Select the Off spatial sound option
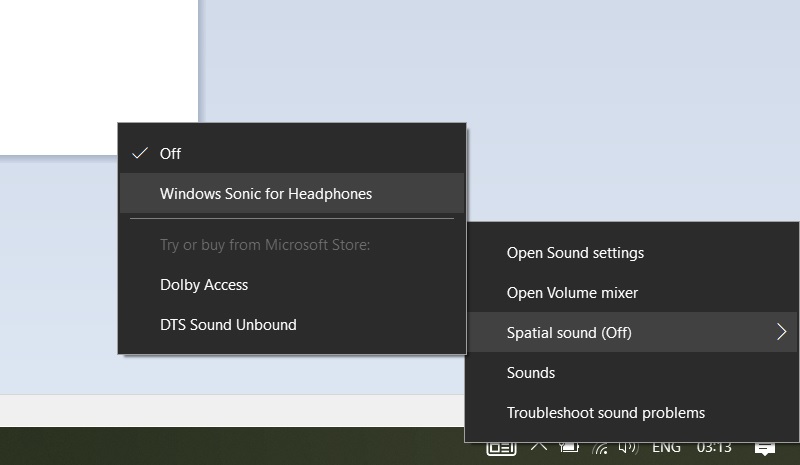800x465 pixels. [170, 154]
